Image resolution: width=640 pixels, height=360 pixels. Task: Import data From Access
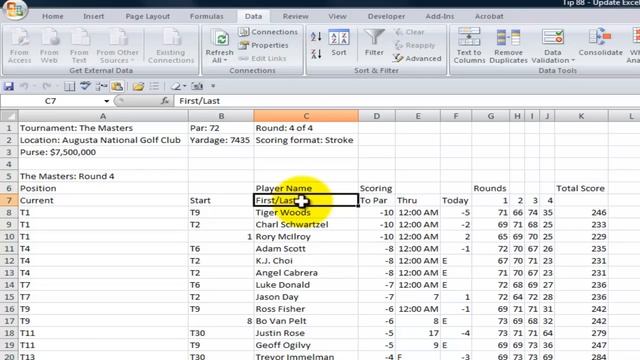tap(19, 46)
